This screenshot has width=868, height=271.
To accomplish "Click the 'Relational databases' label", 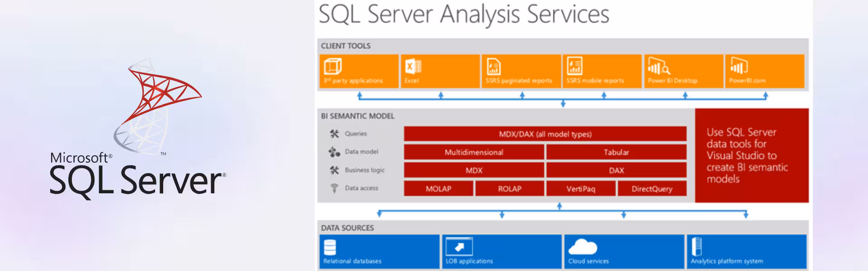I will pyautogui.click(x=352, y=261).
